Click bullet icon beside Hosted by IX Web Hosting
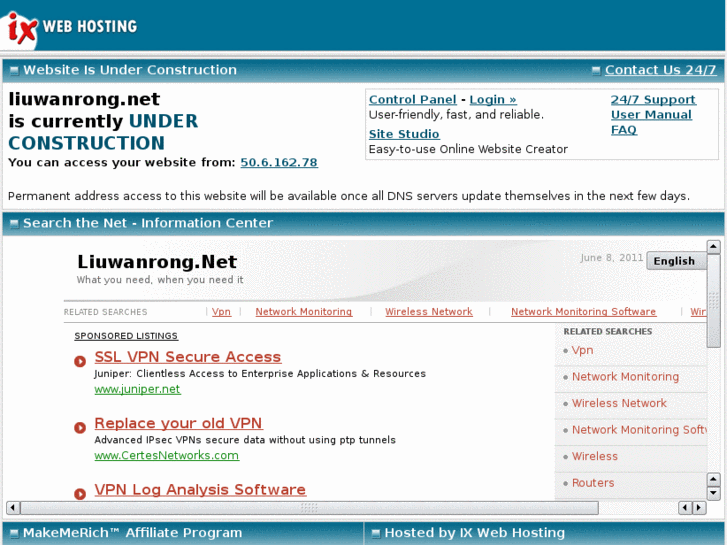This screenshot has height=545, width=727. pos(376,533)
